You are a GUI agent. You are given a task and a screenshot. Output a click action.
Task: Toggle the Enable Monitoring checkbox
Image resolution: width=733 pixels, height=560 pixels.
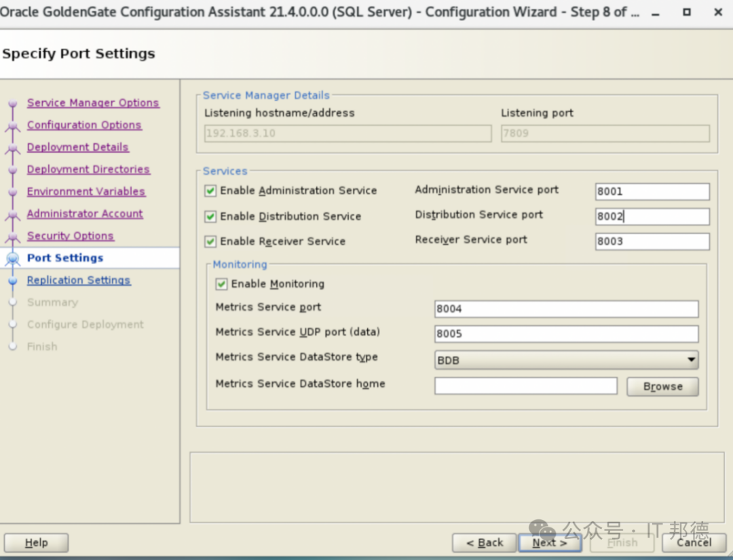pos(221,284)
